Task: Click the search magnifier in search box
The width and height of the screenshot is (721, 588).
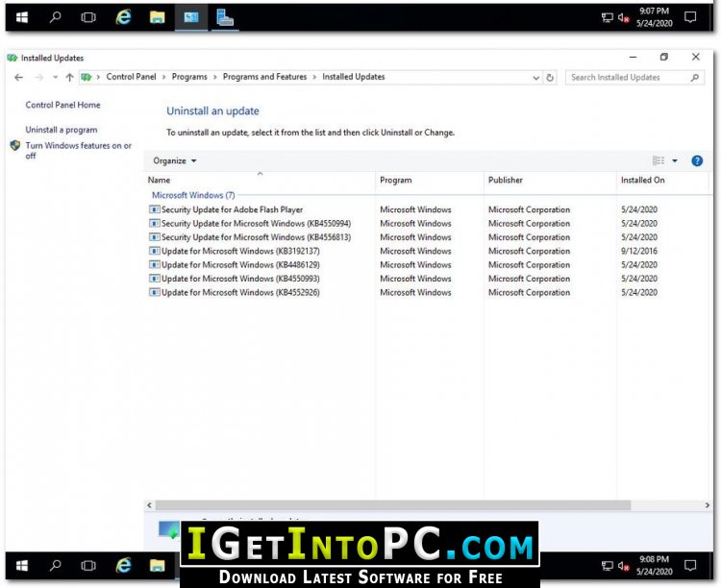Action: tap(695, 78)
